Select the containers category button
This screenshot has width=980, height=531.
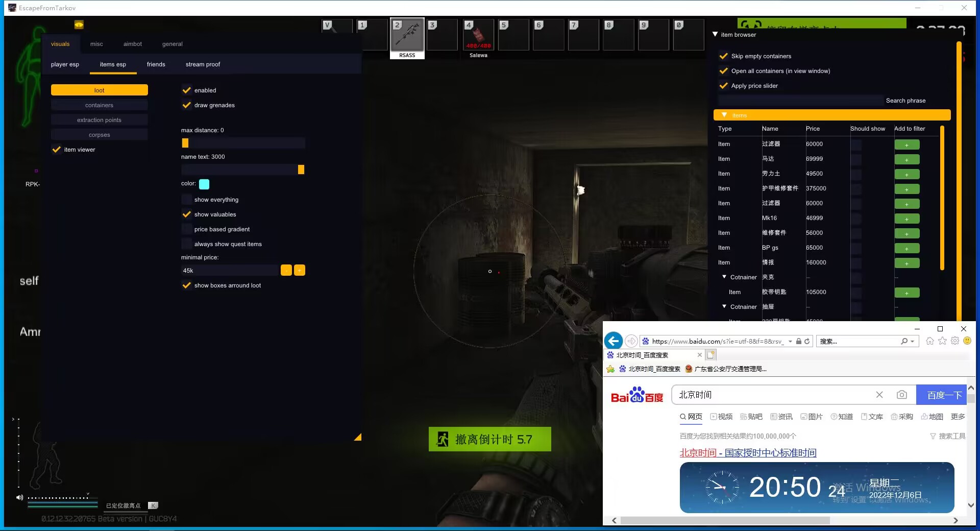click(x=99, y=105)
